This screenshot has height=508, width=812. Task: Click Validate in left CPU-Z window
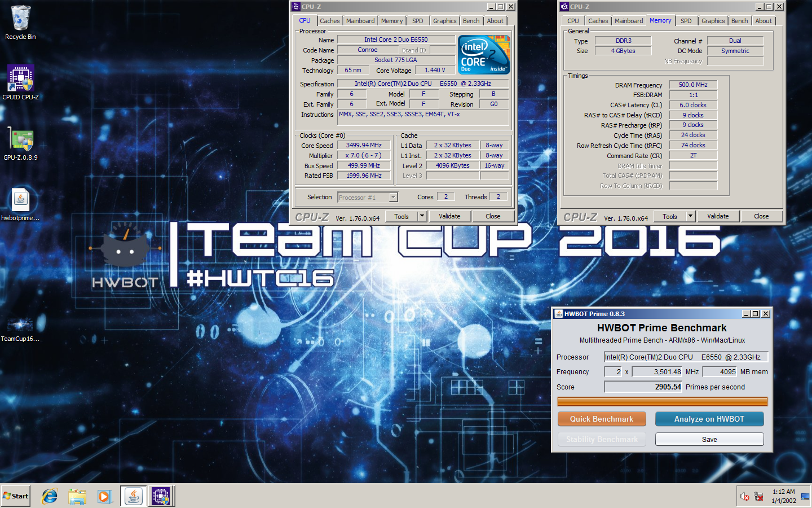[x=449, y=216]
